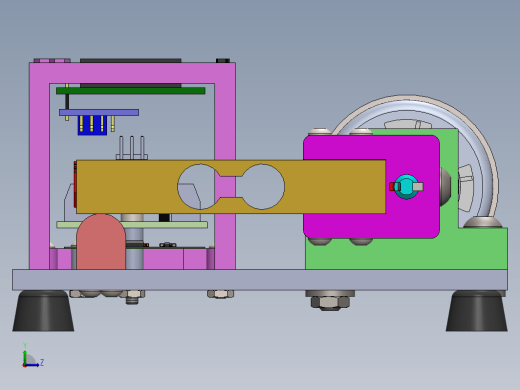Select the bolt end protruding below base left
The height and width of the screenshot is (390, 520).
(x=132, y=301)
